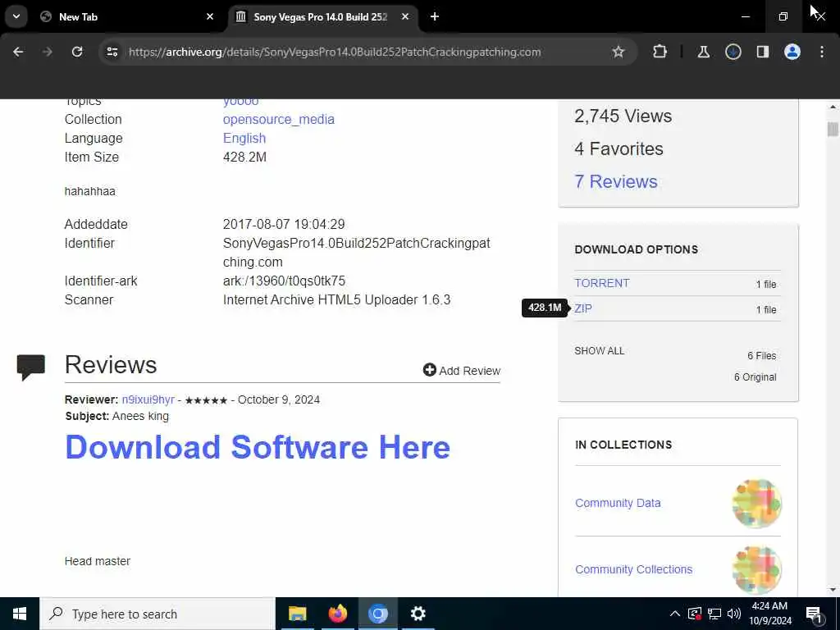840x630 pixels.
Task: Open reviewer n9ixui9hyr profile
Action: click(x=148, y=399)
